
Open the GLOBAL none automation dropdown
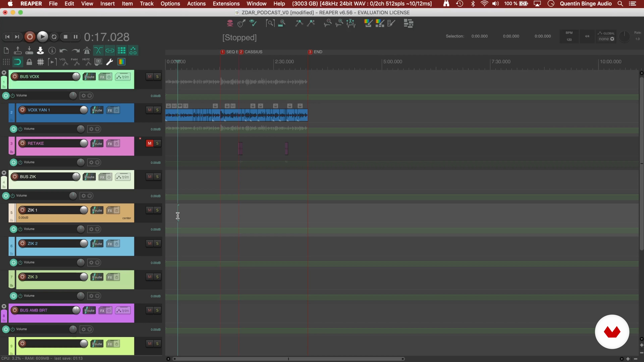coord(606,39)
